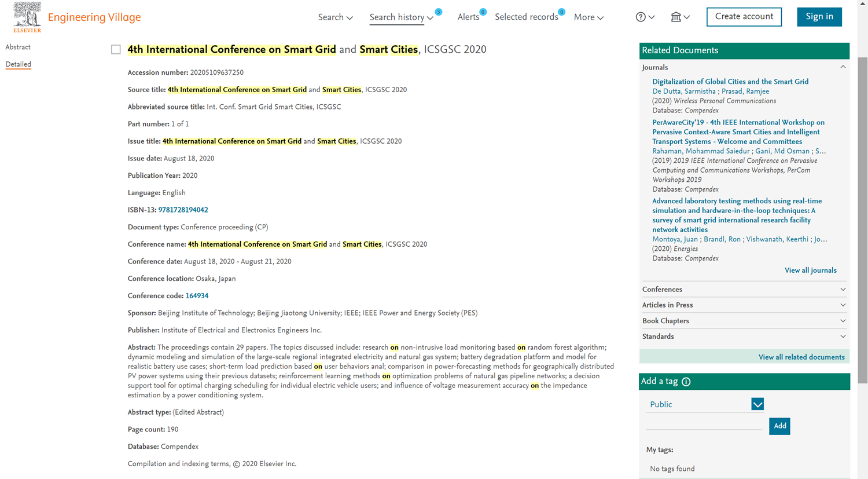Open the ISBN-13 9781728194042 link
Image resolution: width=868 pixels, height=479 pixels.
point(183,210)
